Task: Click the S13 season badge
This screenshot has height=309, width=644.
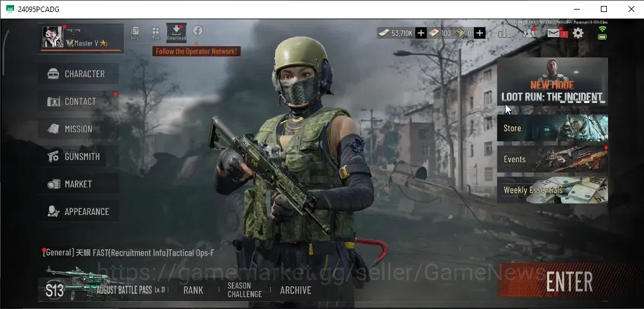Action: [54, 290]
